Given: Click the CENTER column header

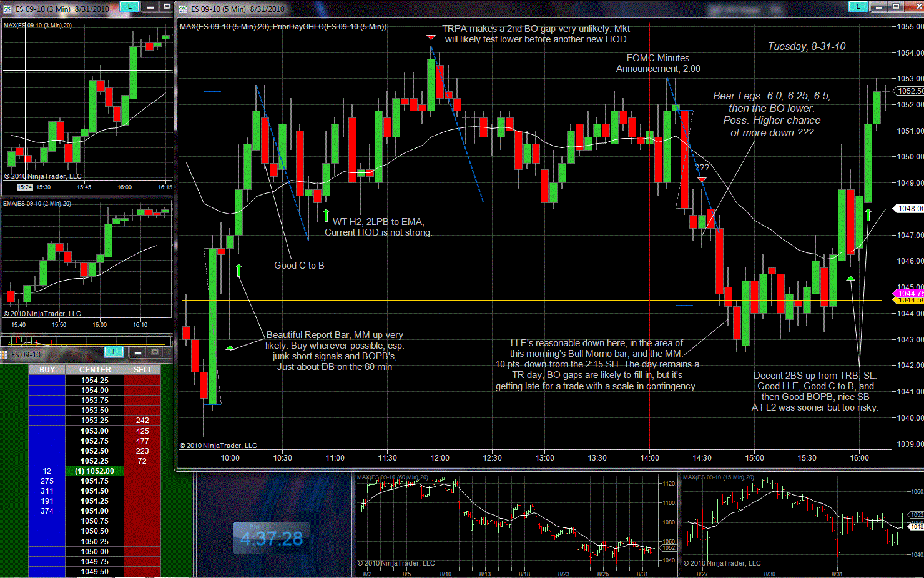Looking at the screenshot, I should click(95, 370).
